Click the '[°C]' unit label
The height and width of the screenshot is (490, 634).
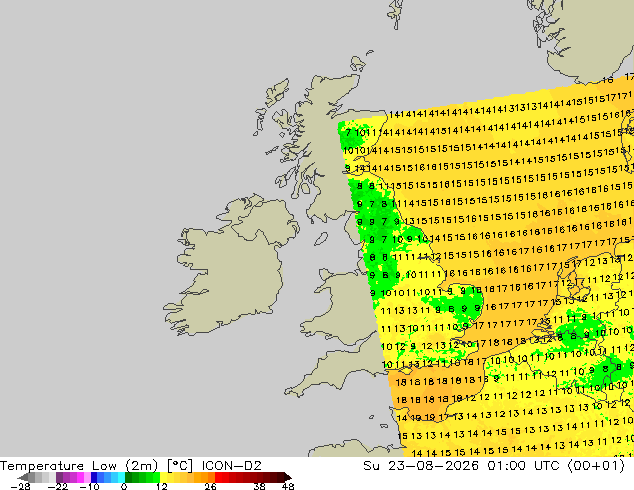coord(180,466)
